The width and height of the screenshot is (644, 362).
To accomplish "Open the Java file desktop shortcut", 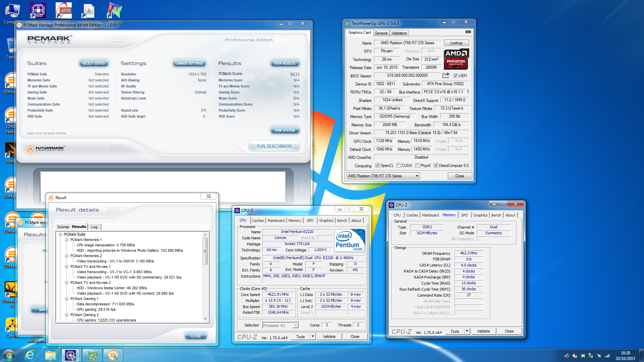I will [89, 10].
